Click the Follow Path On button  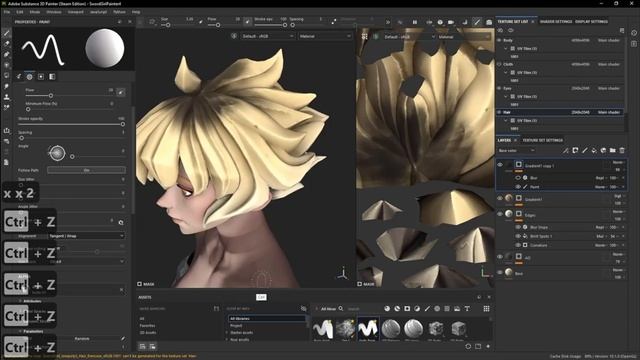(87, 170)
